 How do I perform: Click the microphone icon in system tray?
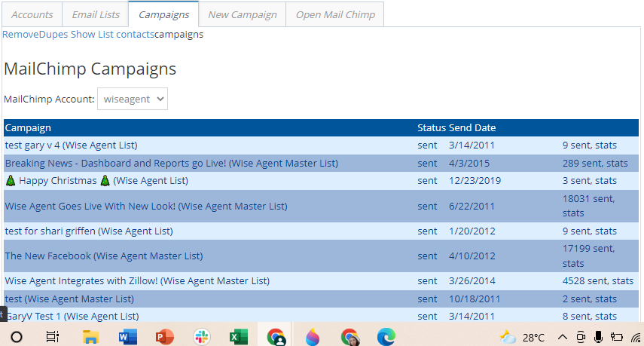(x=598, y=338)
